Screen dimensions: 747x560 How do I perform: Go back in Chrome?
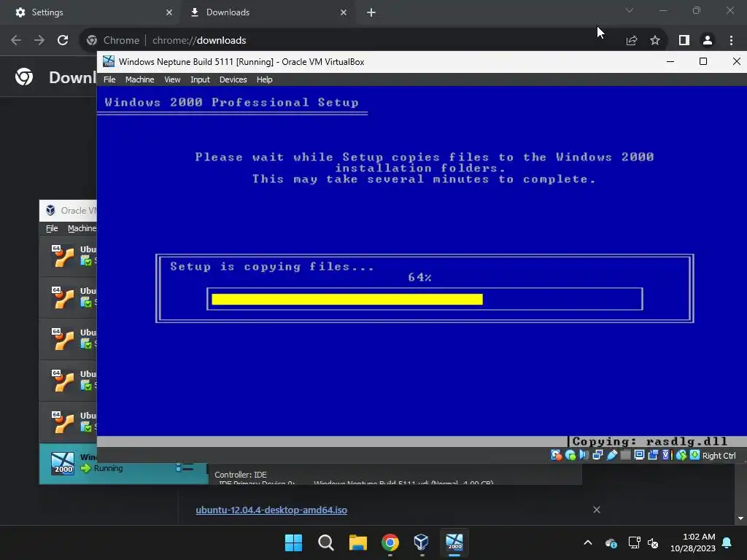point(16,40)
